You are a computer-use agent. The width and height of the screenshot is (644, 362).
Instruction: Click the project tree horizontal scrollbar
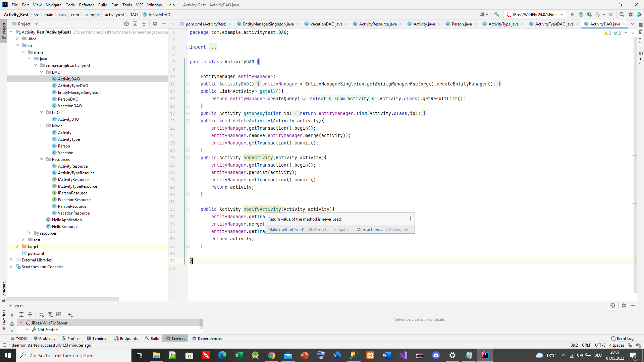click(x=63, y=299)
